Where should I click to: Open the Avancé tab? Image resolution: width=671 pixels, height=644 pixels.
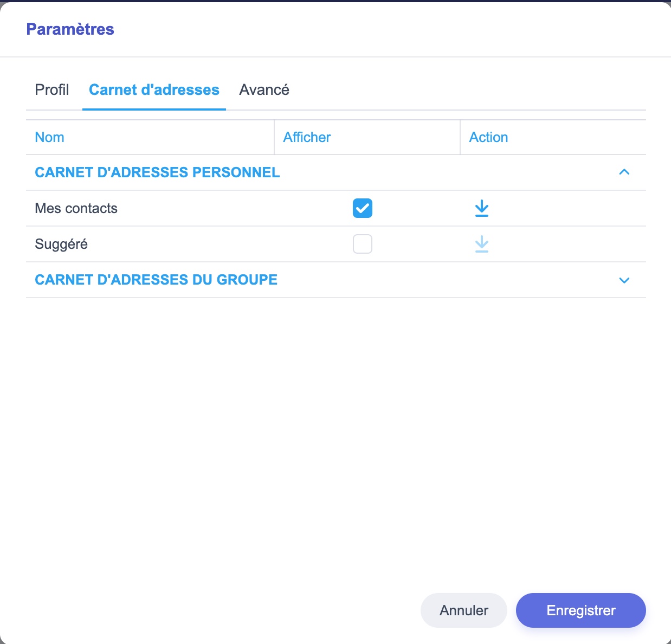(264, 90)
